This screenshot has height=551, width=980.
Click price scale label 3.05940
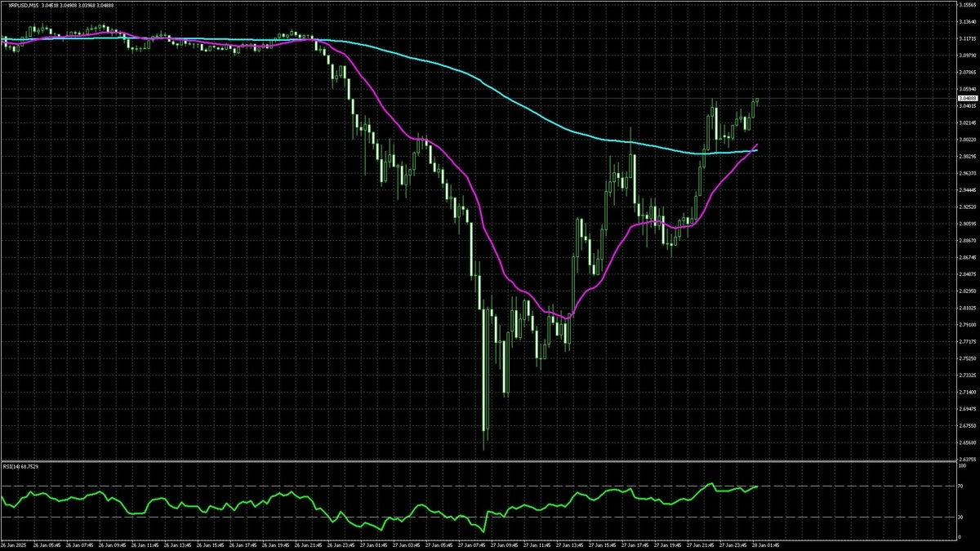(967, 89)
